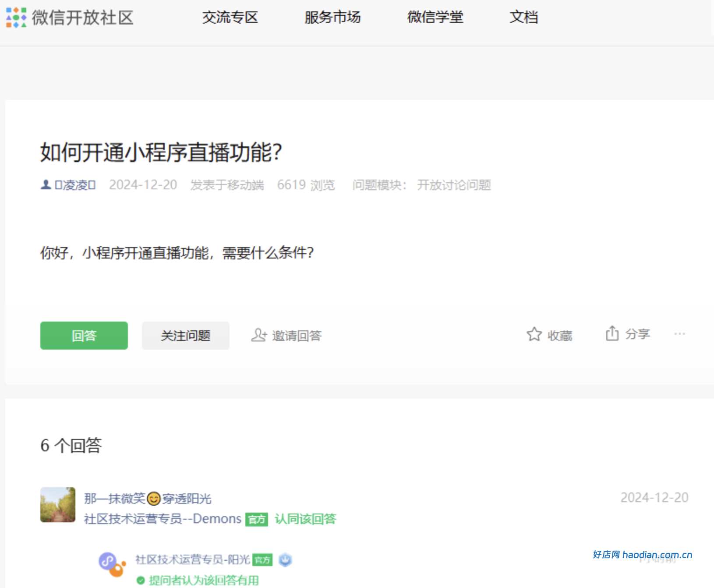The image size is (714, 588).
Task: Click 认同该回答 text
Action: (305, 519)
